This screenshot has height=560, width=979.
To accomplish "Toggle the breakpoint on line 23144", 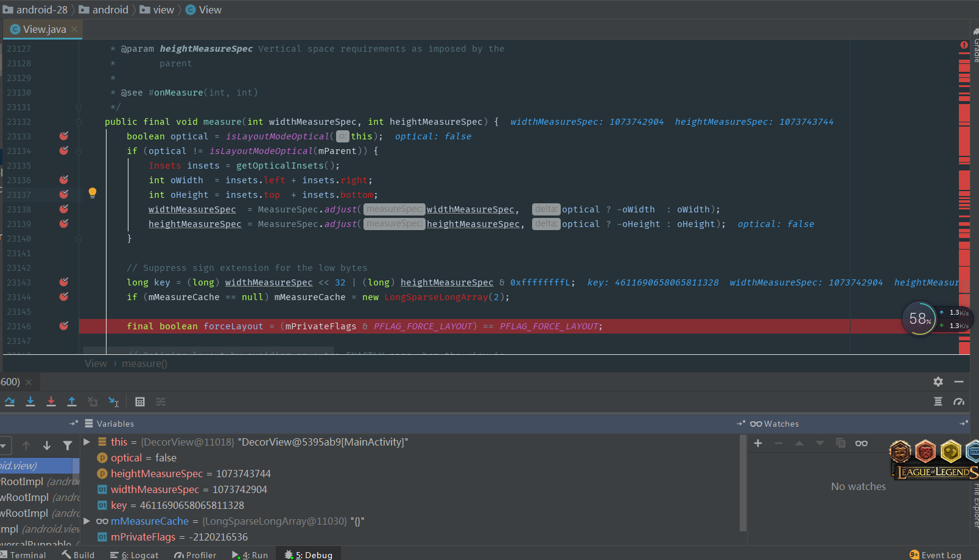I will point(64,296).
